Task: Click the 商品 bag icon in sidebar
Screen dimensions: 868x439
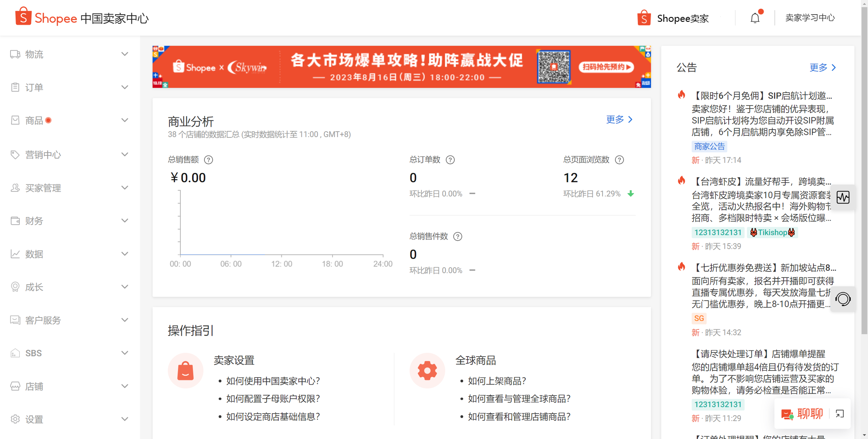Action: (x=15, y=120)
